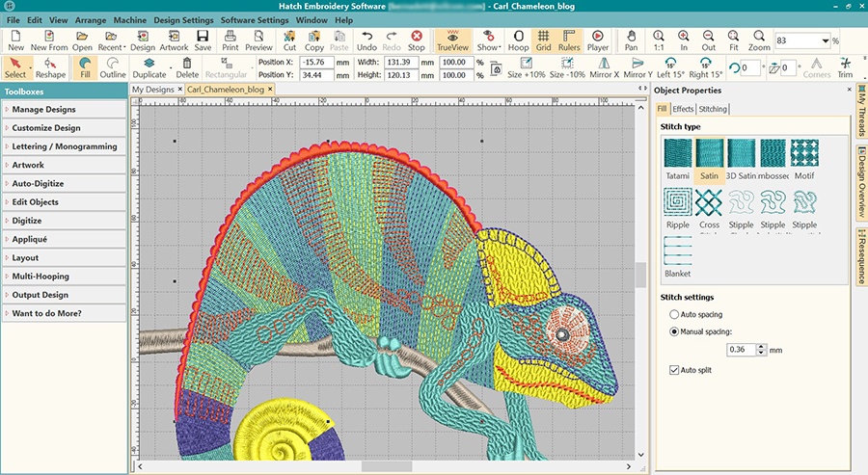
Task: Click the Duplicate tool
Action: [149, 67]
